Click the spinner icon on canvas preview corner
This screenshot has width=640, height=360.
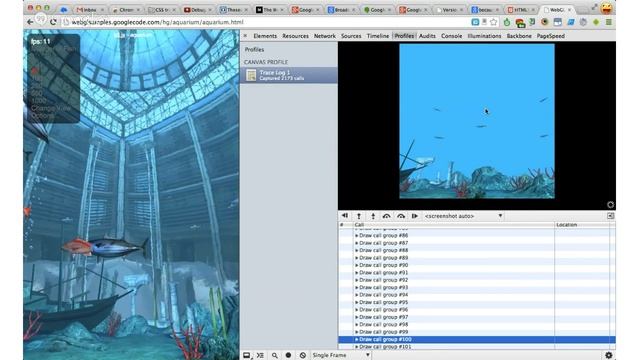610,204
